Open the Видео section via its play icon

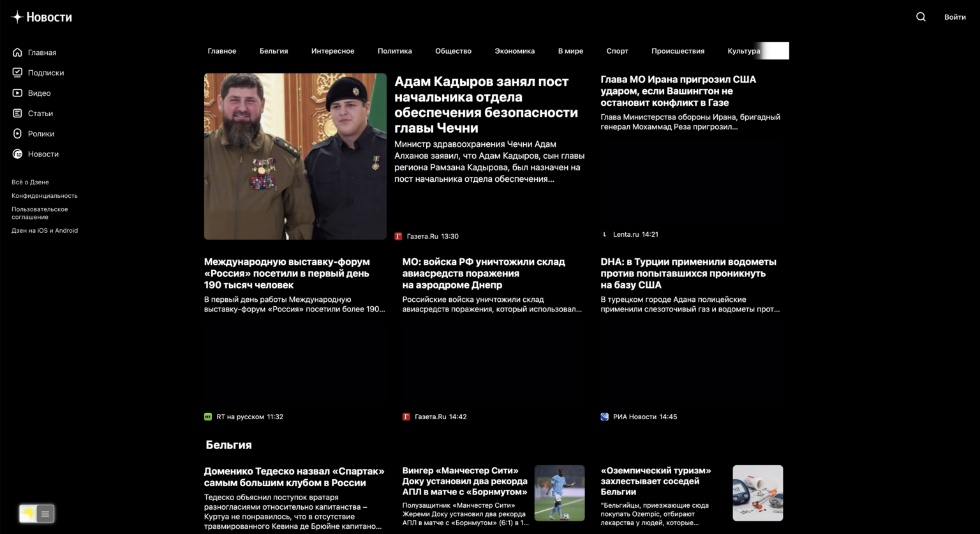[17, 93]
